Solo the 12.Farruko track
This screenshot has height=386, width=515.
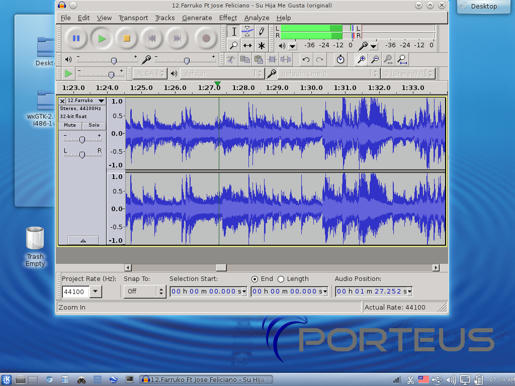coord(94,125)
